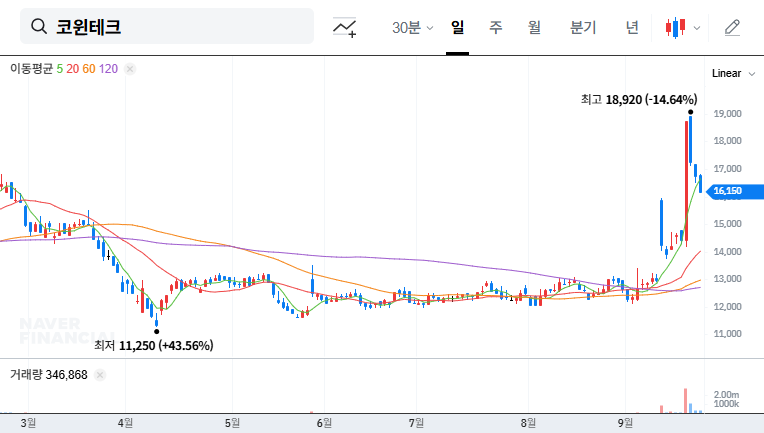Select the 일 daily chart tab
Image resolution: width=764 pixels, height=433 pixels.
click(x=457, y=27)
